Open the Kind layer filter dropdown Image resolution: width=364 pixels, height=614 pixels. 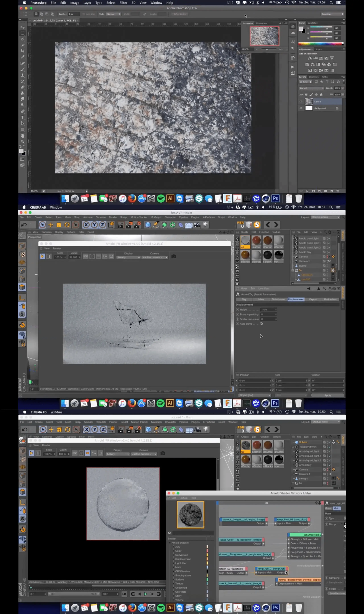point(305,82)
